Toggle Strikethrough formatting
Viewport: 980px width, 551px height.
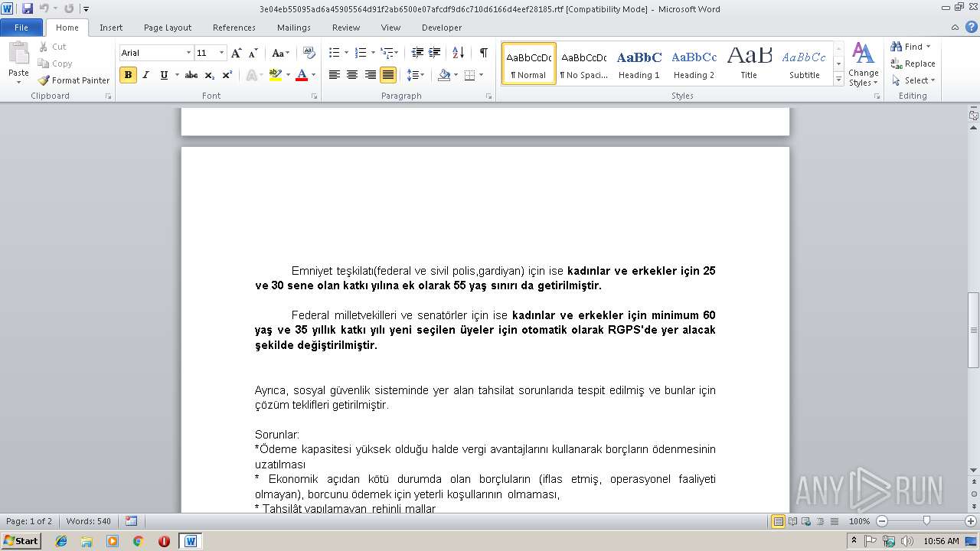pos(191,75)
